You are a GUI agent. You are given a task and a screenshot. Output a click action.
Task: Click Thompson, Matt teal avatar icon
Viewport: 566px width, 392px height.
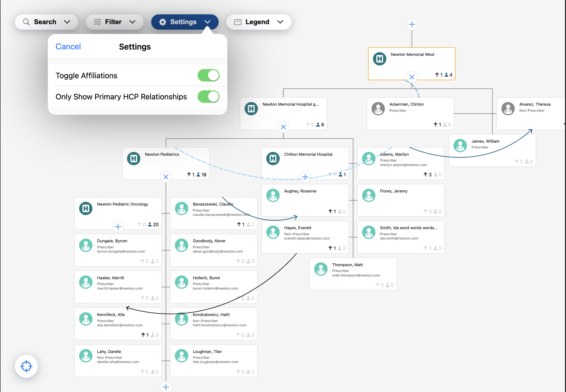(321, 269)
